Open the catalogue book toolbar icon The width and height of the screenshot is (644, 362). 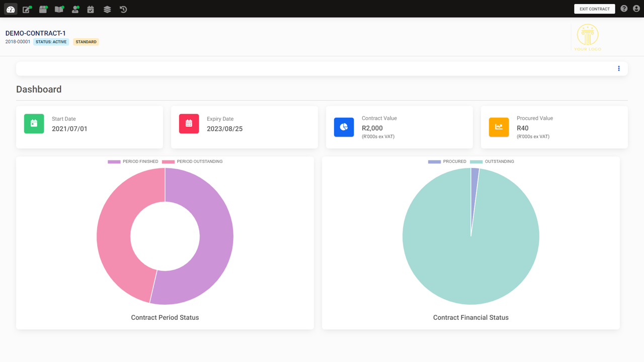(x=59, y=9)
